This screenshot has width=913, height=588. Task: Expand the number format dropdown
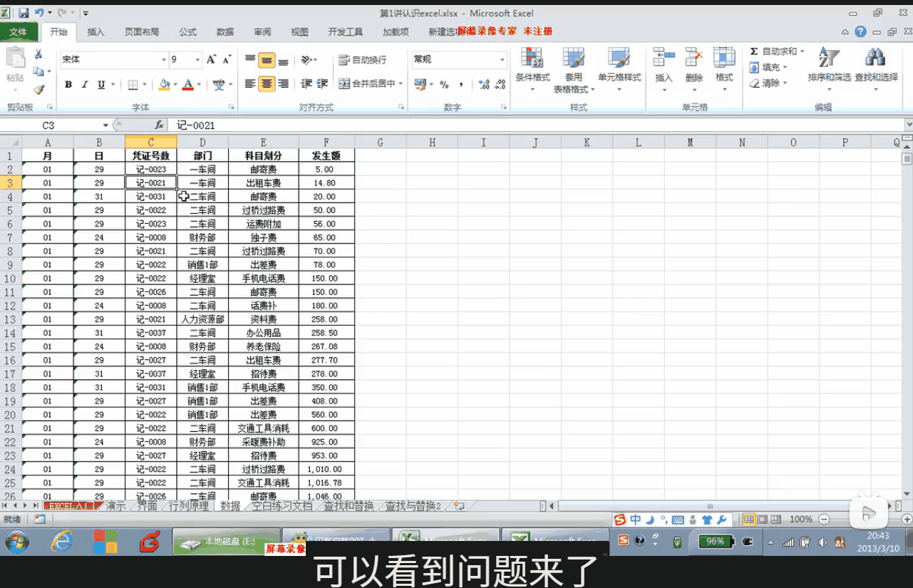click(x=502, y=60)
